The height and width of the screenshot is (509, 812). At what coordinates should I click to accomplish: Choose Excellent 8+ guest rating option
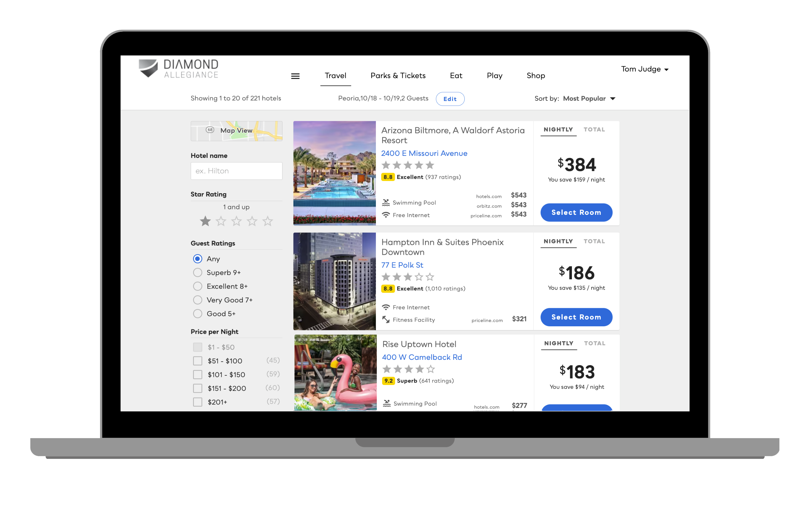(197, 286)
